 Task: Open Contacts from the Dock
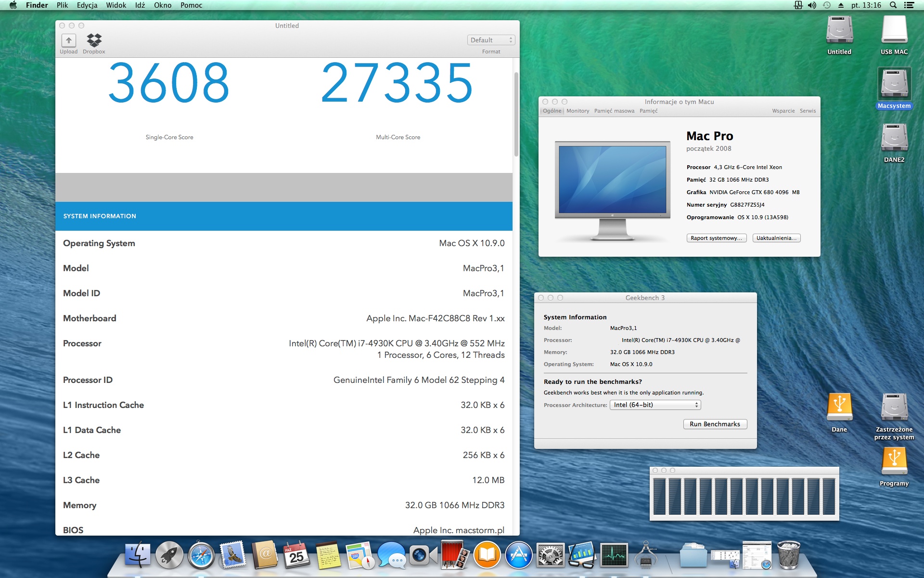pos(264,555)
